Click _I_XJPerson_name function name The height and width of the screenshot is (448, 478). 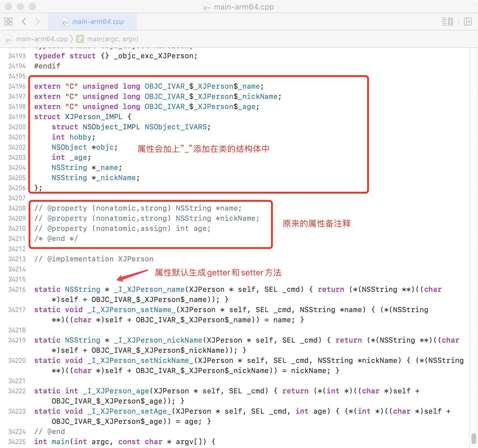[x=149, y=289]
